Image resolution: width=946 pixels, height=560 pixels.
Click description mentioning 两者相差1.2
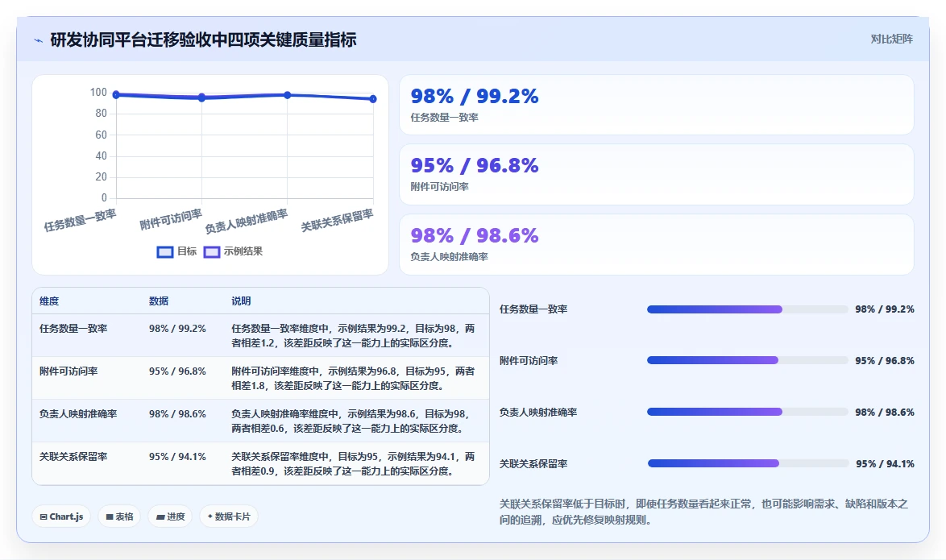[353, 335]
